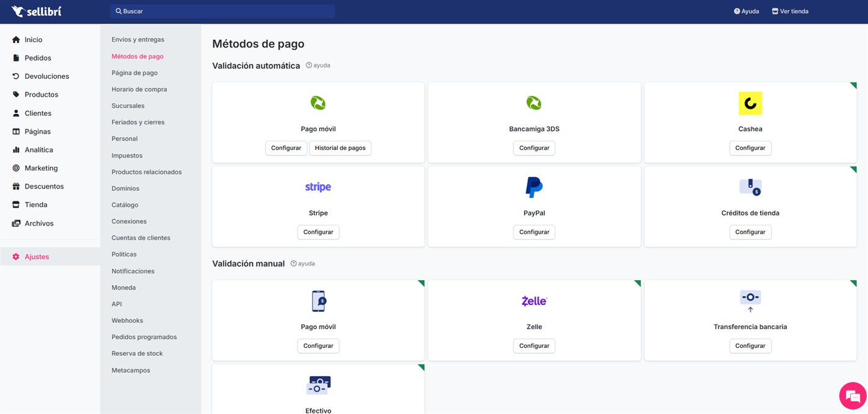
Task: Open Productos relacionados settings
Action: pos(146,172)
